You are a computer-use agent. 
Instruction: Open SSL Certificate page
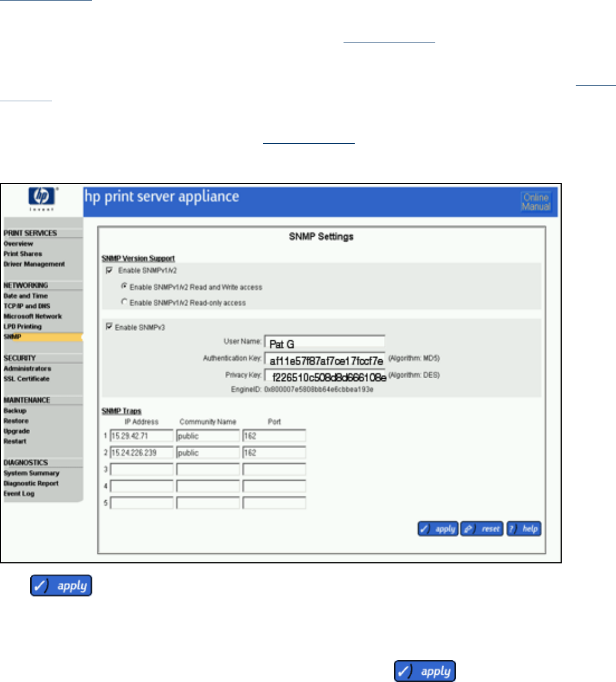click(x=26, y=379)
